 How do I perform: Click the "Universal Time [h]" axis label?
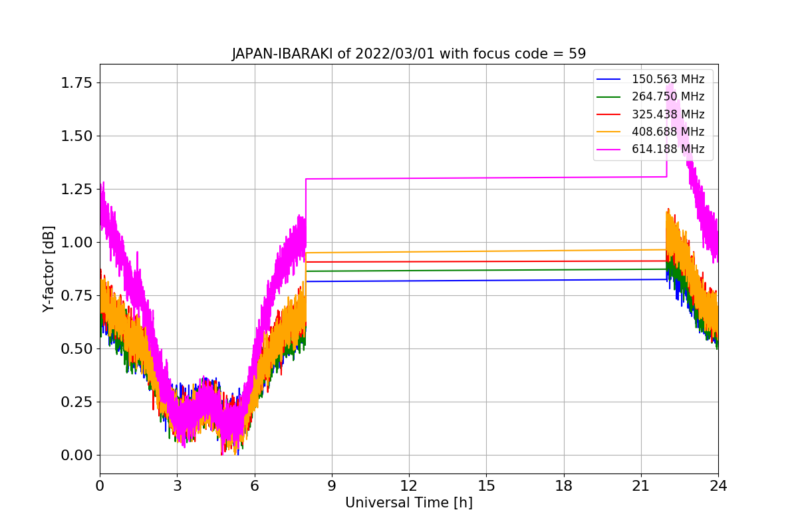click(409, 503)
